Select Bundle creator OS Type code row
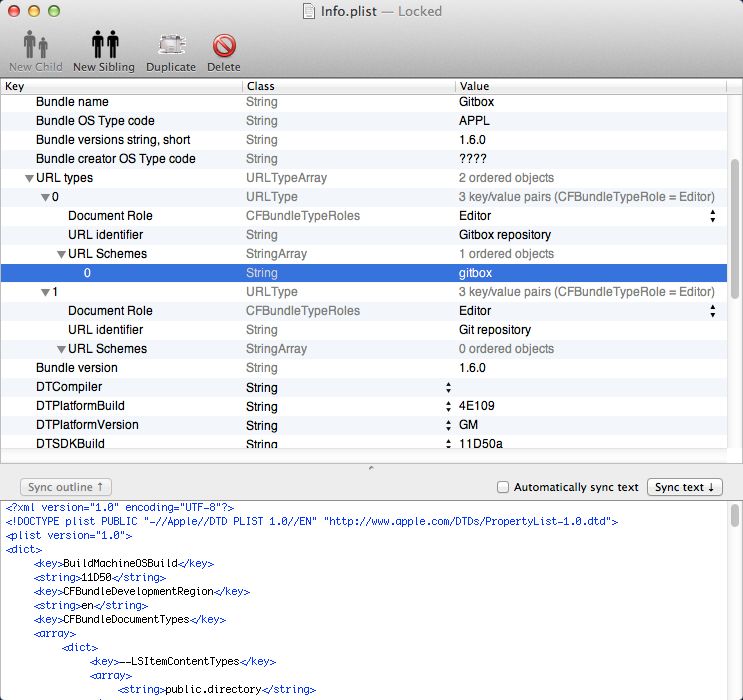 point(364,159)
